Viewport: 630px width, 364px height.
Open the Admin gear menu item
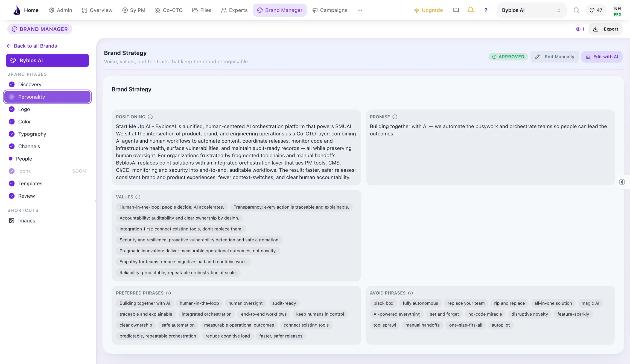(x=60, y=10)
